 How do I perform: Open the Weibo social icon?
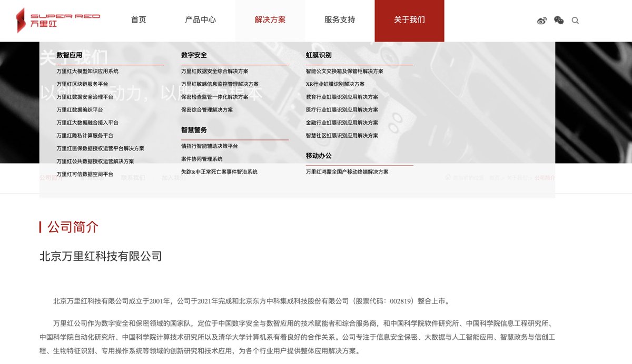(542, 21)
